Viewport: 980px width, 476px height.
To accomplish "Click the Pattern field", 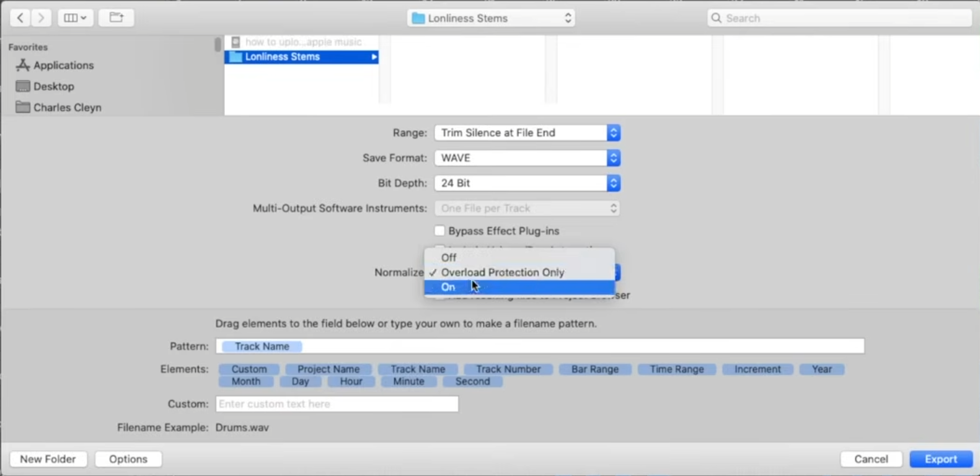I will coord(540,346).
